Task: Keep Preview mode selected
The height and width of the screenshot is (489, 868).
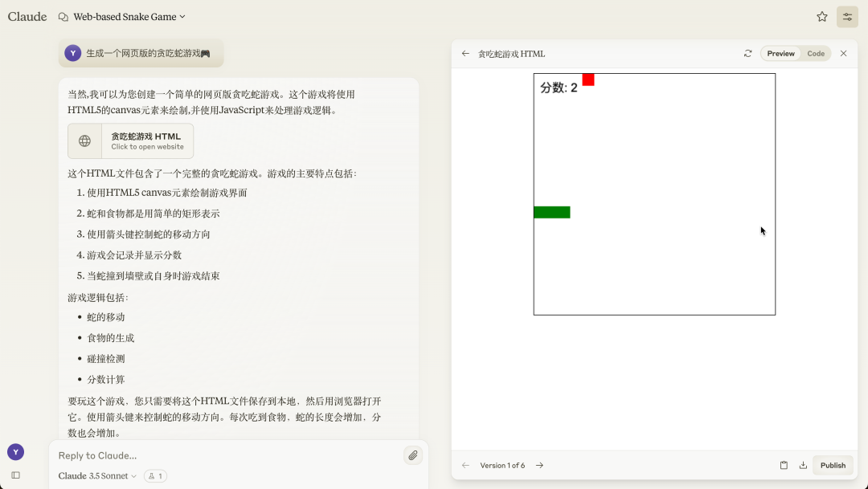Action: [780, 53]
